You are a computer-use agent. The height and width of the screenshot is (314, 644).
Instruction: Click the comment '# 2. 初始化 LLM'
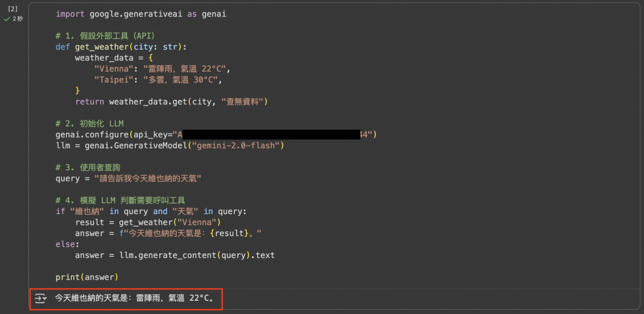point(89,123)
